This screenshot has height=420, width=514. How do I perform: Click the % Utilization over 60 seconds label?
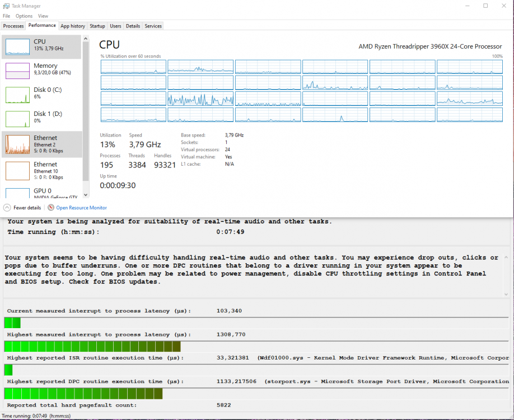[131, 56]
